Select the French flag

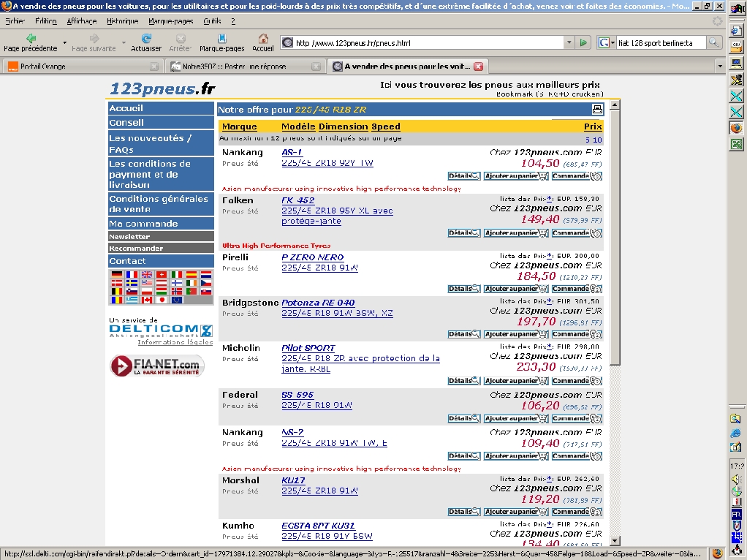[x=132, y=275]
